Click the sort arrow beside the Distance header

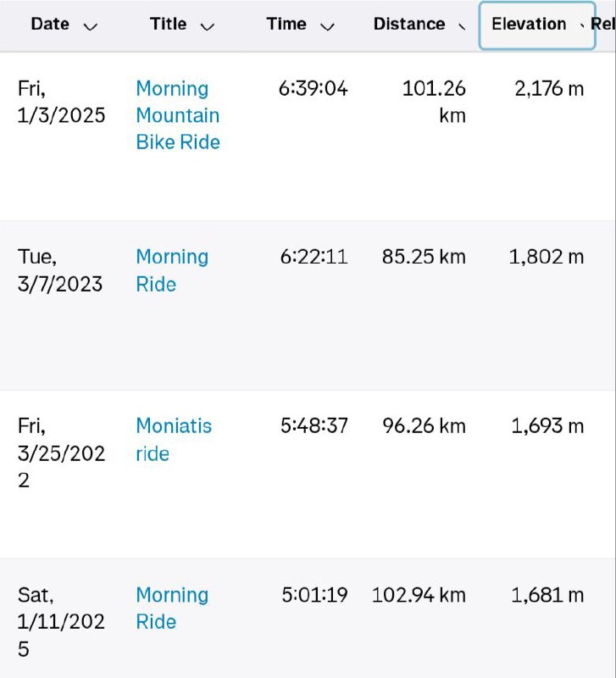tap(462, 27)
